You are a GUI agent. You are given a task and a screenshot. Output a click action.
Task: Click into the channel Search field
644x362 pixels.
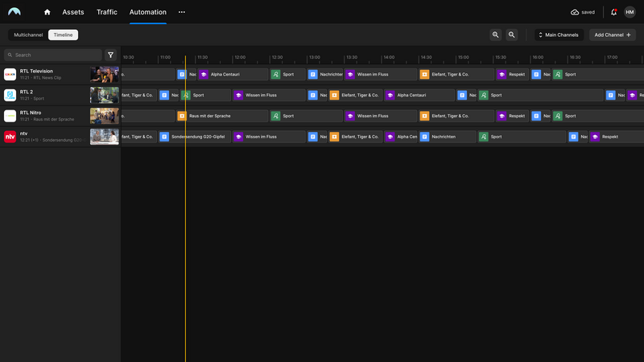pyautogui.click(x=53, y=55)
